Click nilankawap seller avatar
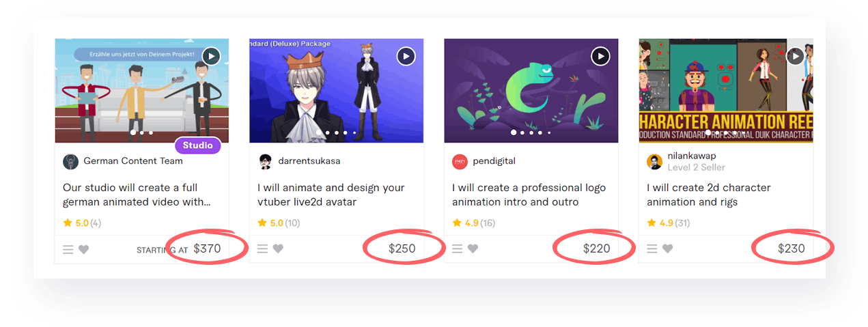Screen dimensions: 868x327 (654, 162)
